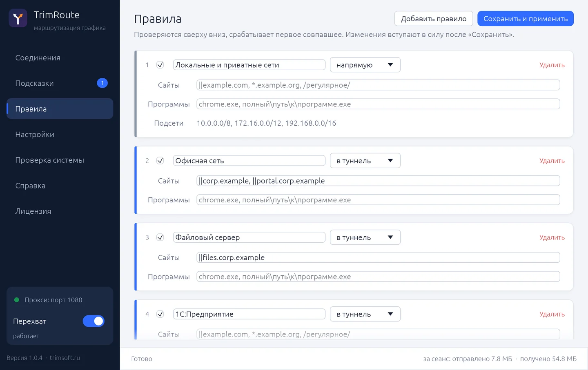Open action dropdown for 1С:Предприятие

365,314
